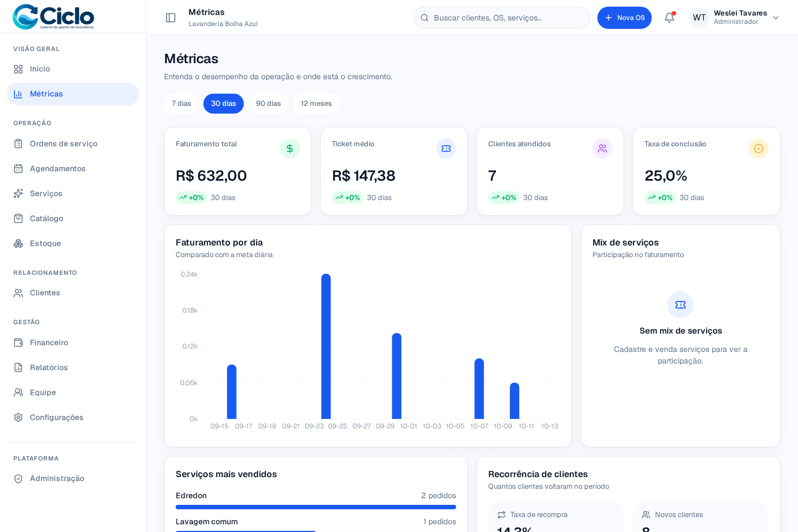The height and width of the screenshot is (532, 798).
Task: Open the Equipe page
Action: pyautogui.click(x=73, y=393)
